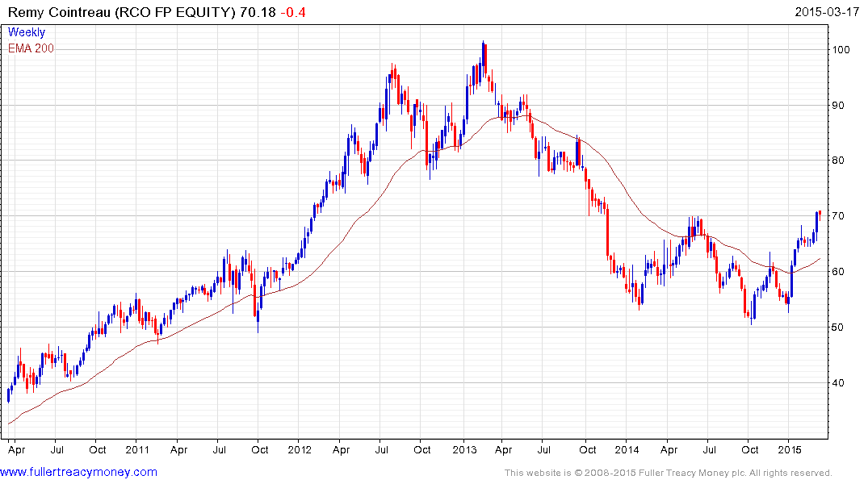Select the red price change -0.4
The height and width of the screenshot is (484, 868).
pyautogui.click(x=293, y=12)
